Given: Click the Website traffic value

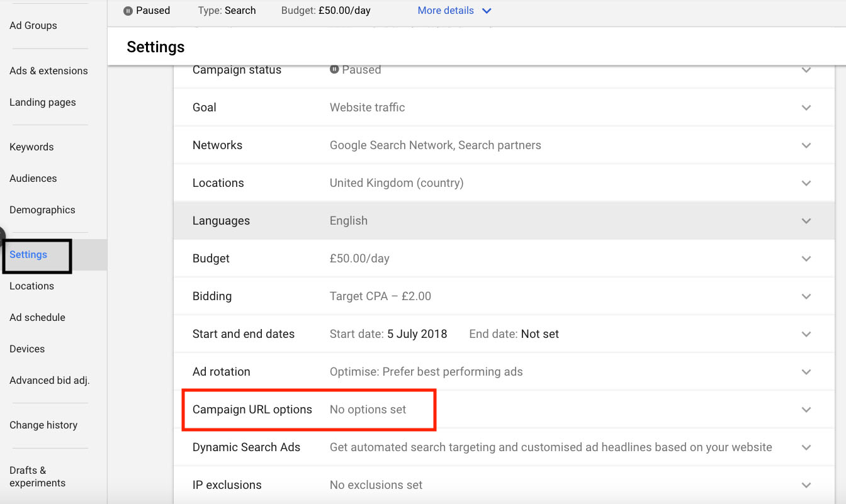Looking at the screenshot, I should coord(368,108).
